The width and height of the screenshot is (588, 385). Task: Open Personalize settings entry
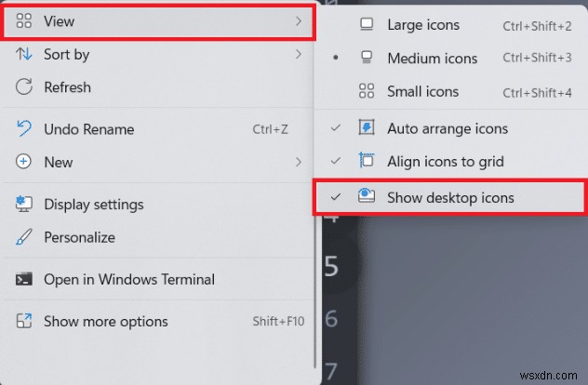tap(79, 237)
